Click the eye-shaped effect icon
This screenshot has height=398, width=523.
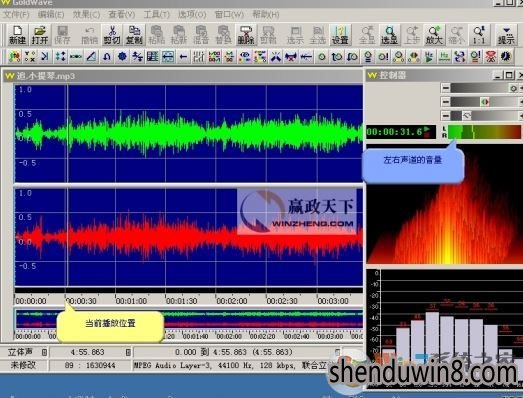[x=244, y=57]
